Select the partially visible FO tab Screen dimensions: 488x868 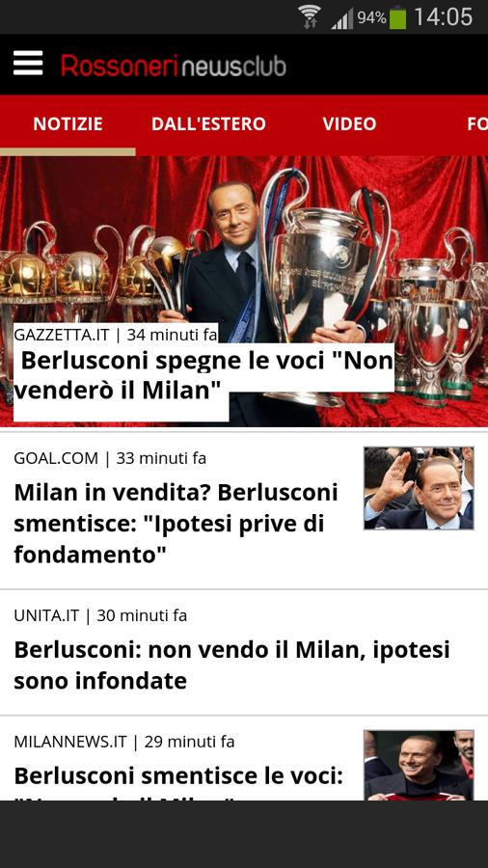point(477,124)
